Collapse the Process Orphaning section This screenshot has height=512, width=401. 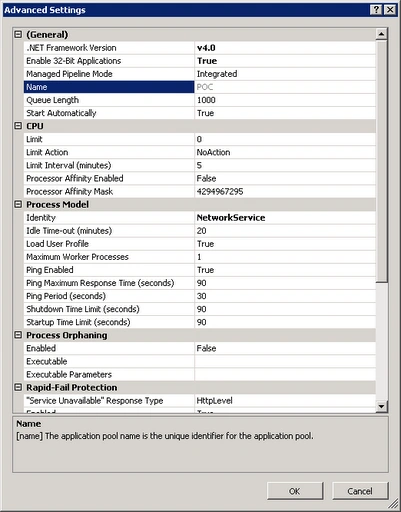tap(18, 335)
